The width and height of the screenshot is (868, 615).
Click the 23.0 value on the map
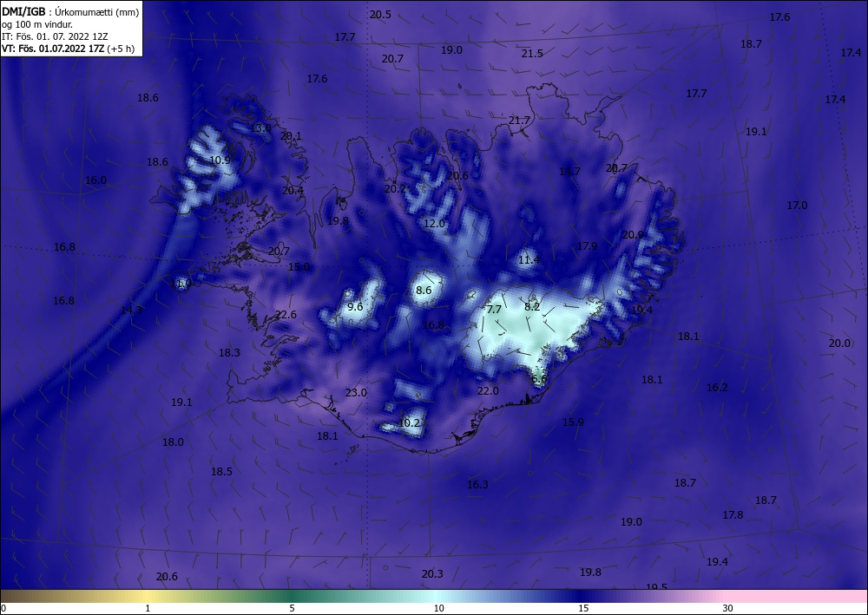pyautogui.click(x=356, y=392)
